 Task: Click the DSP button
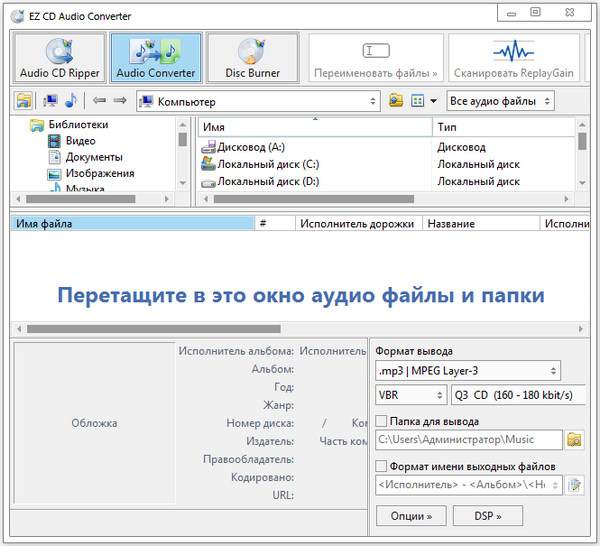pos(487,516)
